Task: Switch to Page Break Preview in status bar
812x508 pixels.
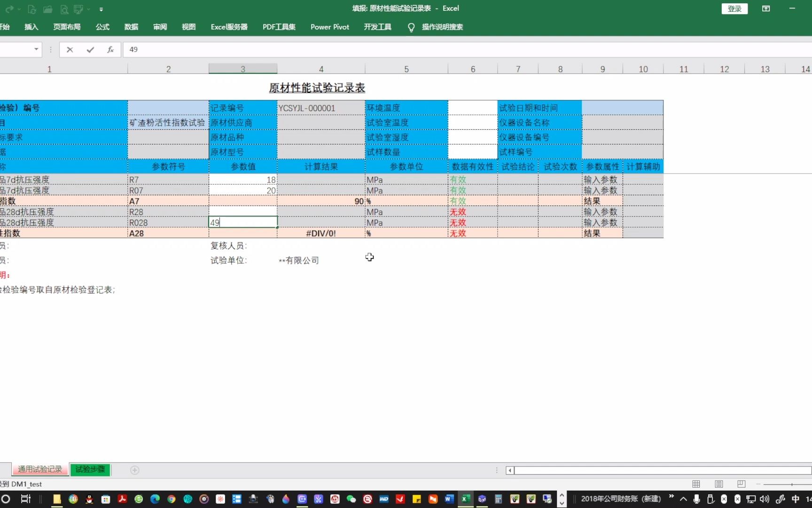Action: click(742, 484)
